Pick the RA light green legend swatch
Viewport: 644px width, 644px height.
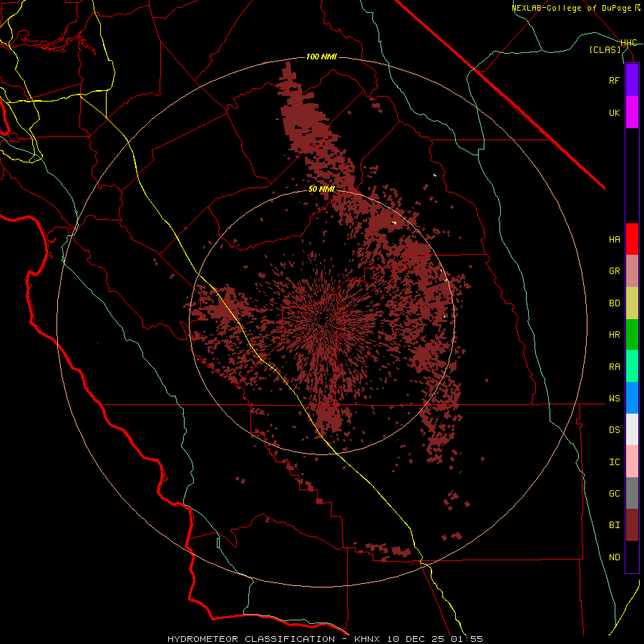pos(632,366)
